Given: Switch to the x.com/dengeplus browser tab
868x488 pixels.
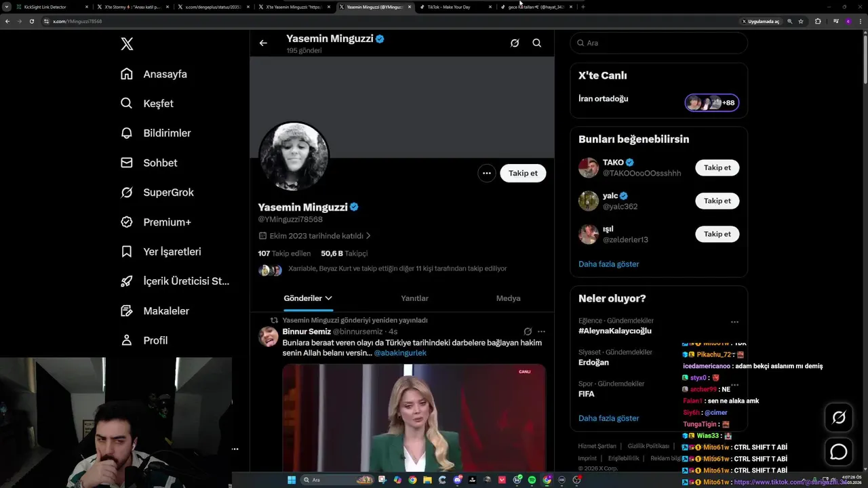Looking at the screenshot, I should click(x=212, y=7).
